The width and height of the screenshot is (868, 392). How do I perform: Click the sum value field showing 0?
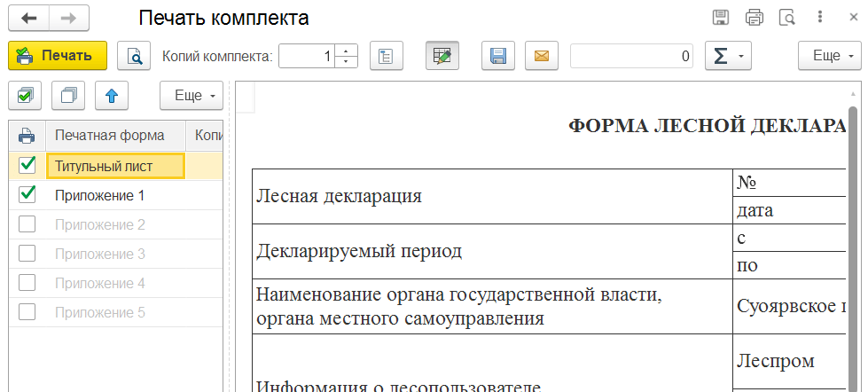click(x=631, y=56)
